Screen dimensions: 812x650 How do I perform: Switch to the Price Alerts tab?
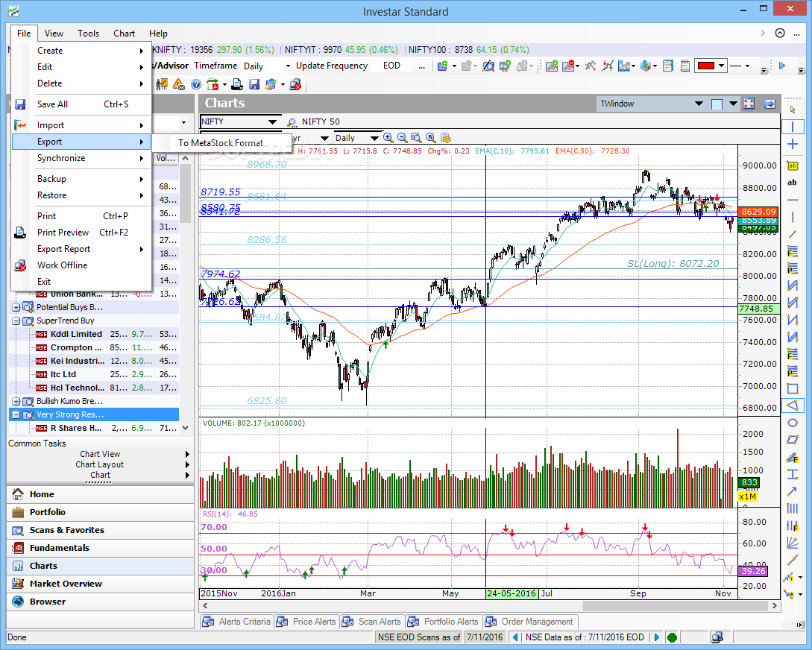[306, 622]
